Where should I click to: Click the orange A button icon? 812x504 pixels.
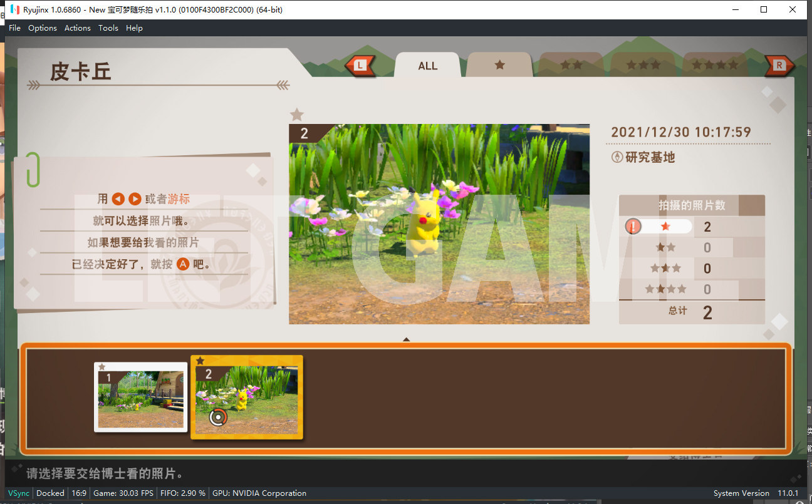182,264
